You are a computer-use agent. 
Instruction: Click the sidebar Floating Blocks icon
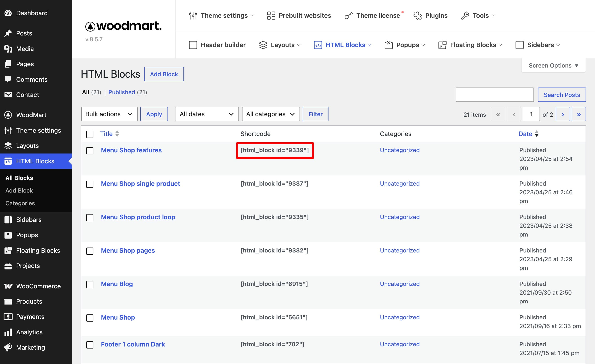tap(8, 250)
